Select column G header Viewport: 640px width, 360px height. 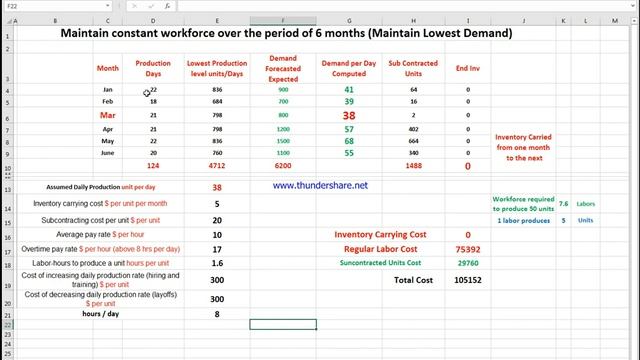click(x=349, y=21)
